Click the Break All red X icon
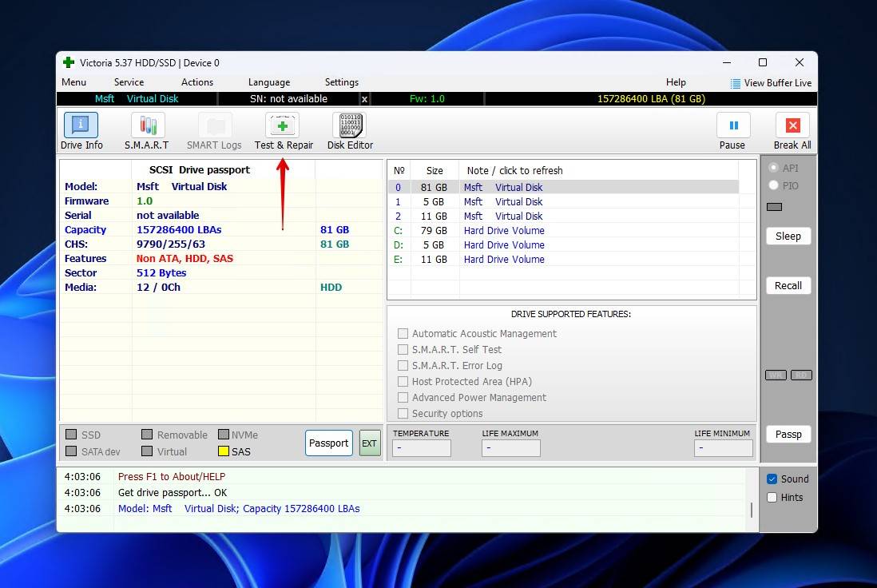 [x=792, y=125]
